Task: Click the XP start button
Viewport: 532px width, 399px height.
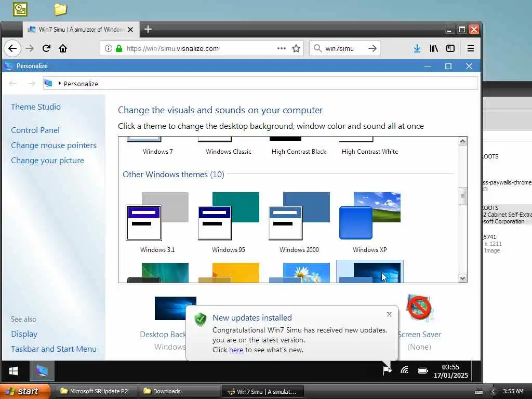Action: [25, 391]
